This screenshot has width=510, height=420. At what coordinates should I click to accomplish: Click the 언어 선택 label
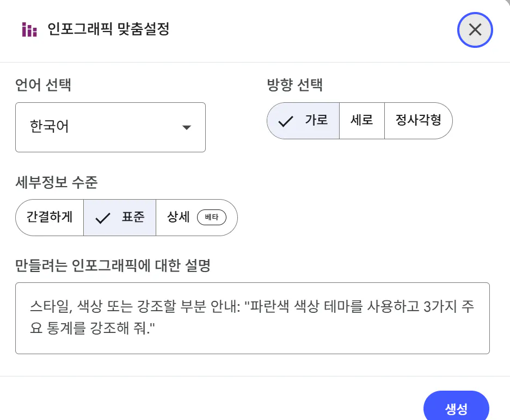click(44, 85)
